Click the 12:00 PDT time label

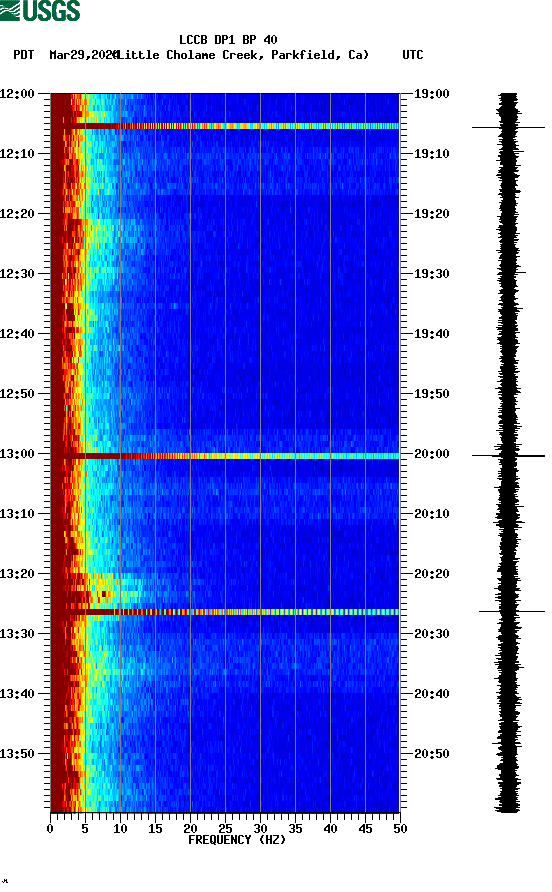pos(18,94)
